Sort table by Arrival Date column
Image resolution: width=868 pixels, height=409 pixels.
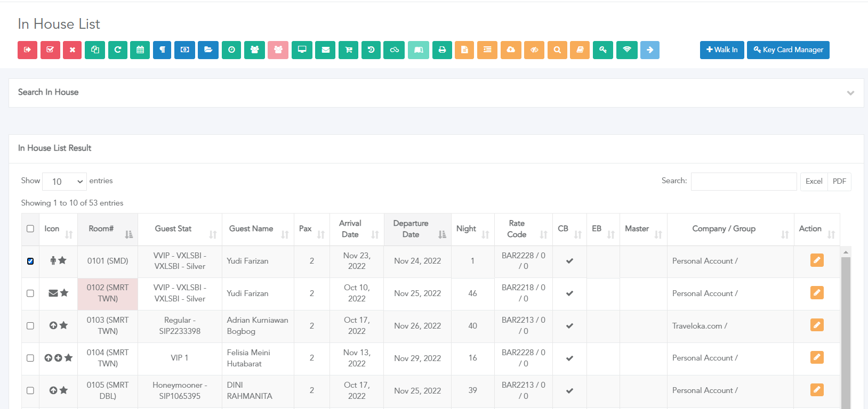pos(357,229)
